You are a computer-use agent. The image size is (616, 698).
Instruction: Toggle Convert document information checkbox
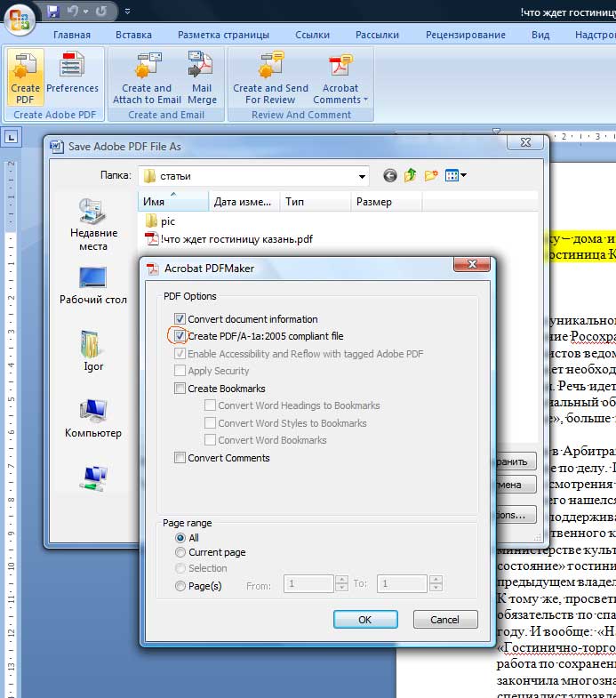(x=180, y=319)
